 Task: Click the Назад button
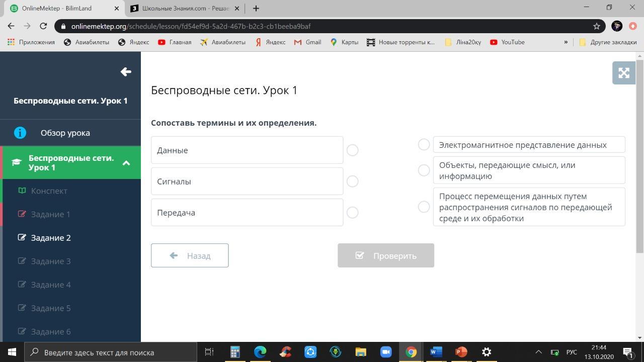click(x=190, y=255)
